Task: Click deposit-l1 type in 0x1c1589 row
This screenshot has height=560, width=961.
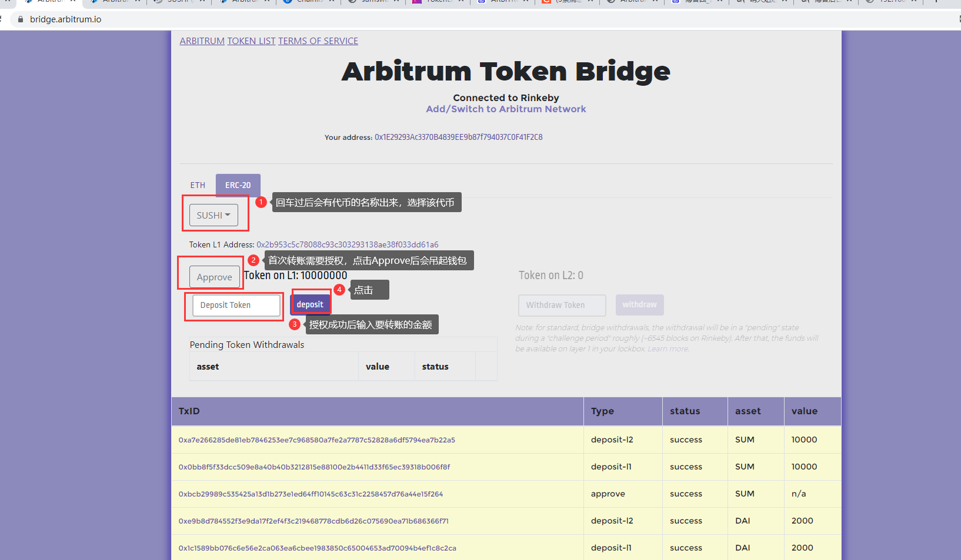Action: coord(611,548)
